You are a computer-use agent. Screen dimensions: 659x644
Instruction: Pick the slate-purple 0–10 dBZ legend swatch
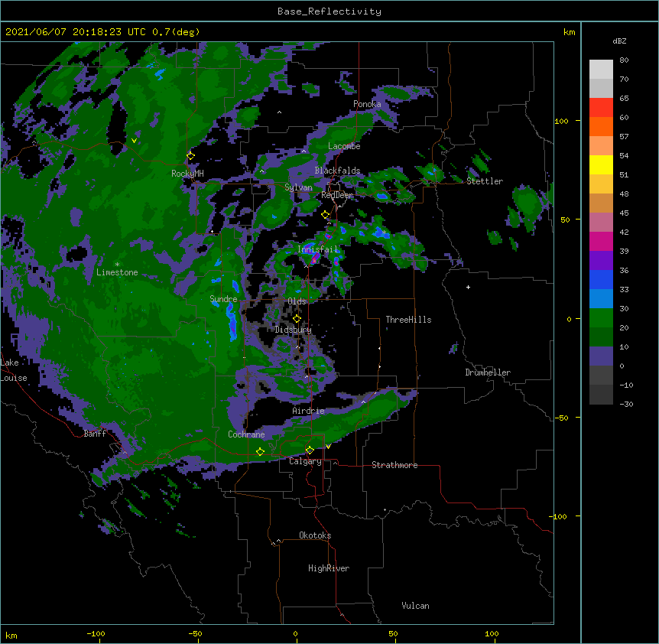click(601, 356)
